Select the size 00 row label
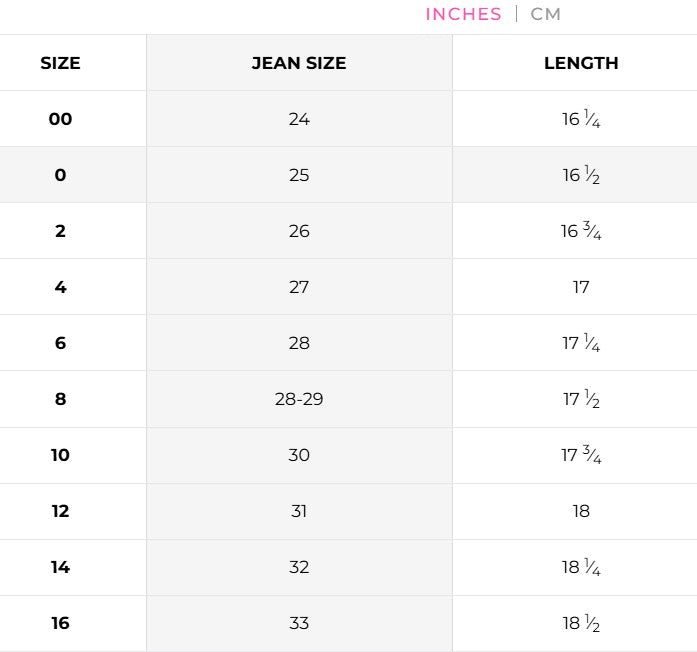Image resolution: width=697 pixels, height=652 pixels. 60,119
